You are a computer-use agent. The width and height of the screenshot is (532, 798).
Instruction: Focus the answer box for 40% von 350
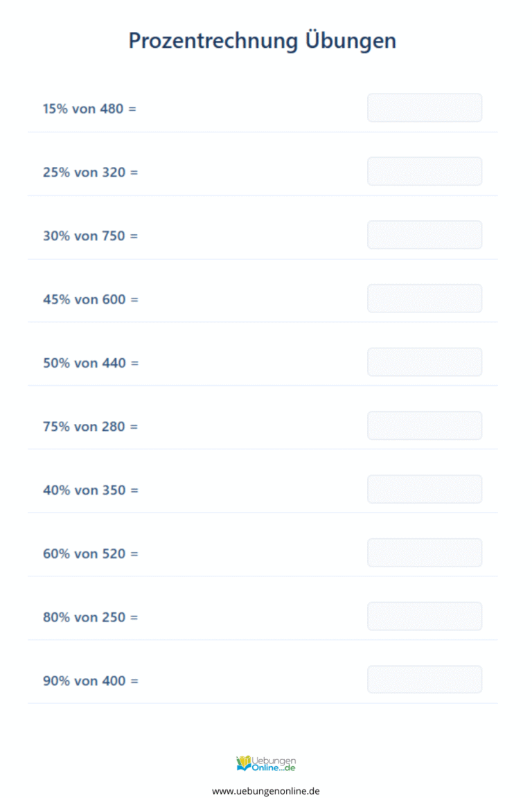click(x=425, y=489)
